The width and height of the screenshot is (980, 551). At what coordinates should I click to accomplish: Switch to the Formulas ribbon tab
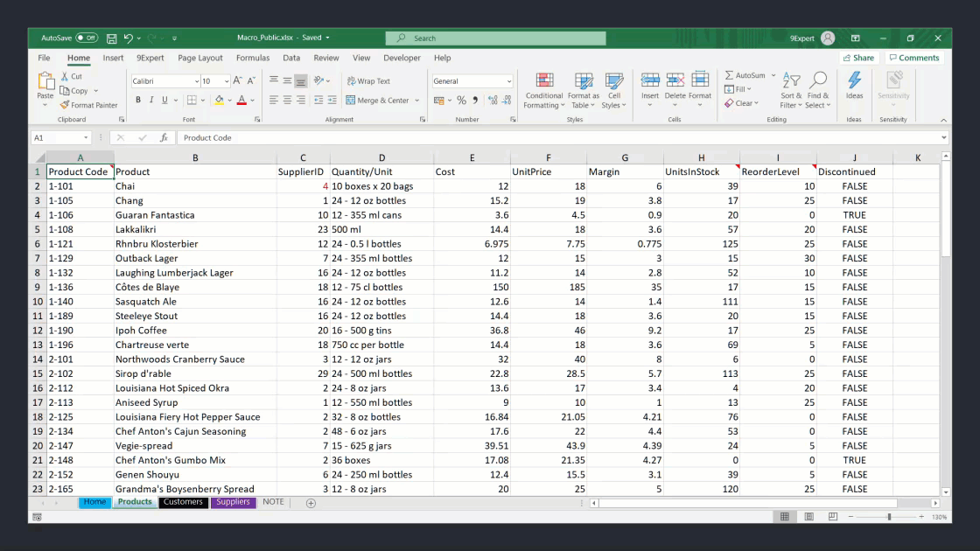coord(253,58)
